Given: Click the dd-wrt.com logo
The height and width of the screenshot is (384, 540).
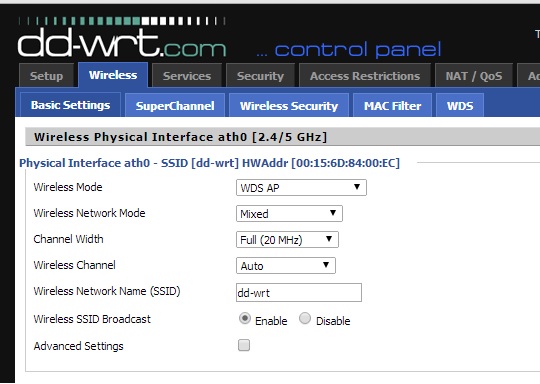Looking at the screenshot, I should coord(122,38).
